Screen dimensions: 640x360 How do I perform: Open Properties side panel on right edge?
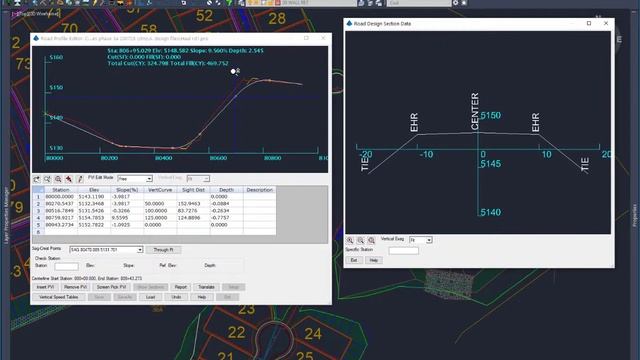pyautogui.click(x=635, y=216)
